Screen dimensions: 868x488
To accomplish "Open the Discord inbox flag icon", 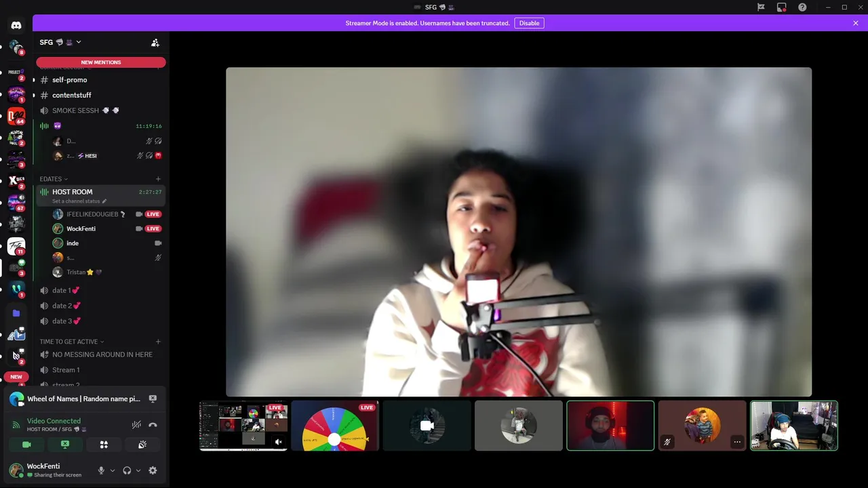I will pyautogui.click(x=761, y=7).
